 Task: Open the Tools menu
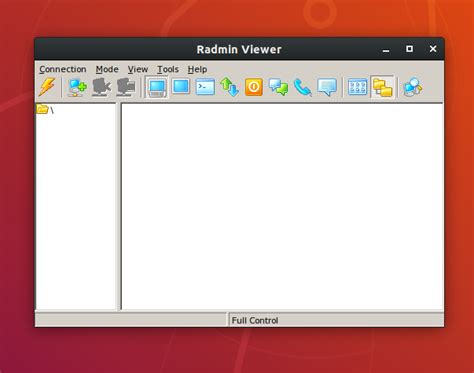168,69
